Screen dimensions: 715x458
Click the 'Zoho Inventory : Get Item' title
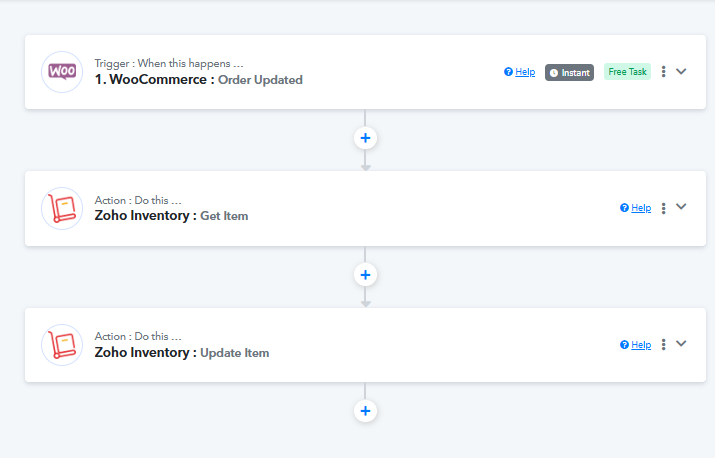(171, 216)
